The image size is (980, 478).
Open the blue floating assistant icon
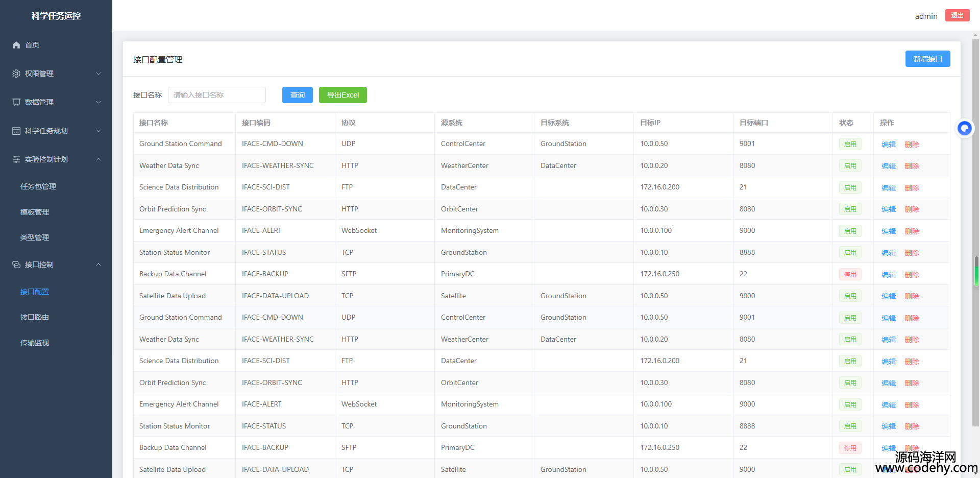pyautogui.click(x=964, y=128)
